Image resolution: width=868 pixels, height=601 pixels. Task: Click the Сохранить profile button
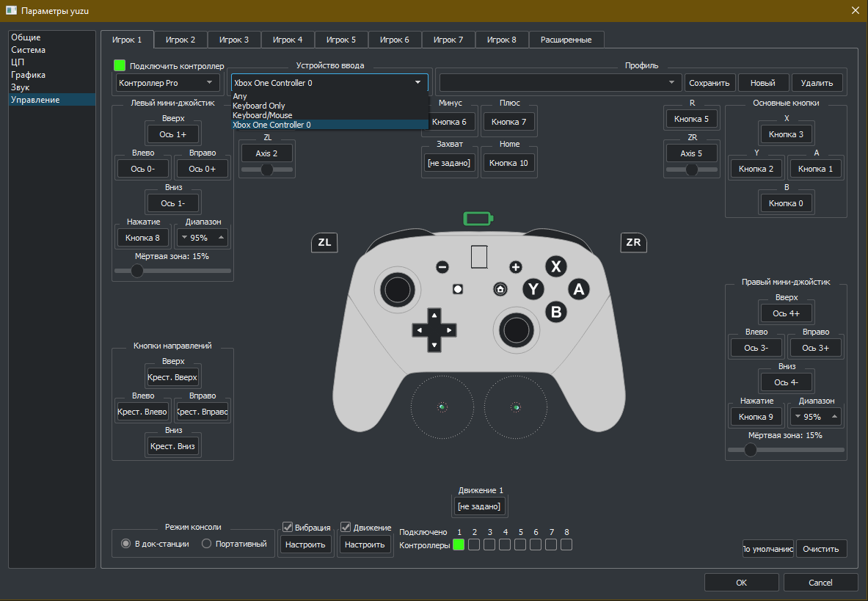click(709, 82)
